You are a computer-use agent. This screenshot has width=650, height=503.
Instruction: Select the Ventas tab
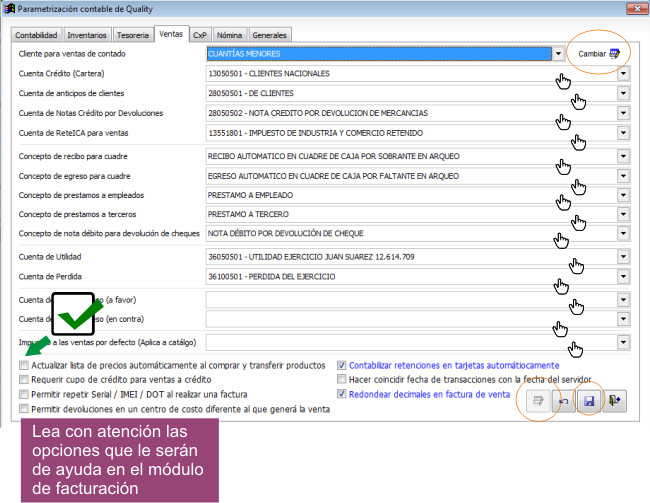tap(171, 34)
